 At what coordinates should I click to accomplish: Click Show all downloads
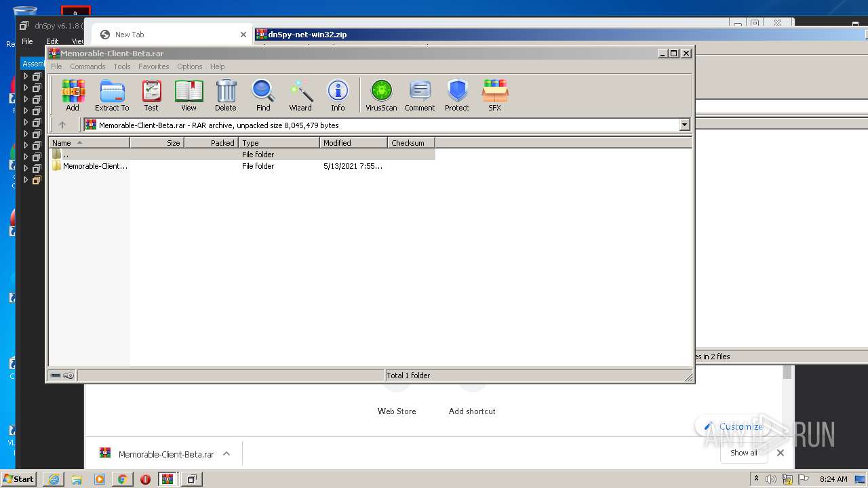click(x=744, y=453)
